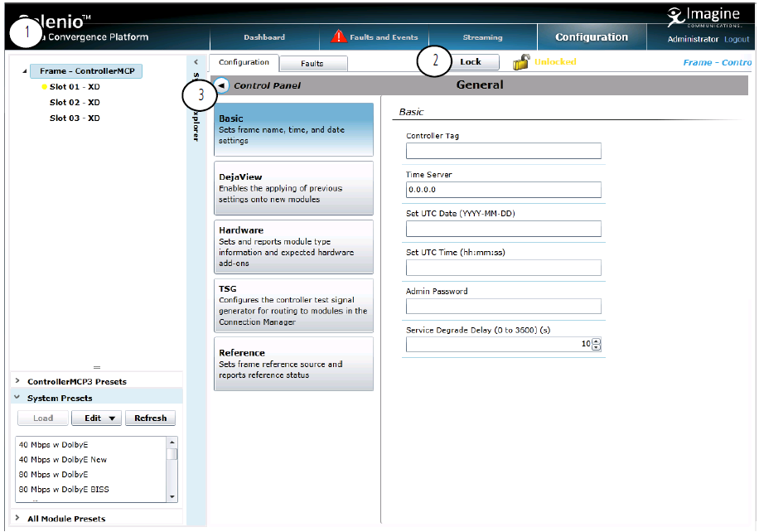Switch to the Faults sub-tab
The height and width of the screenshot is (532, 759).
coord(312,64)
